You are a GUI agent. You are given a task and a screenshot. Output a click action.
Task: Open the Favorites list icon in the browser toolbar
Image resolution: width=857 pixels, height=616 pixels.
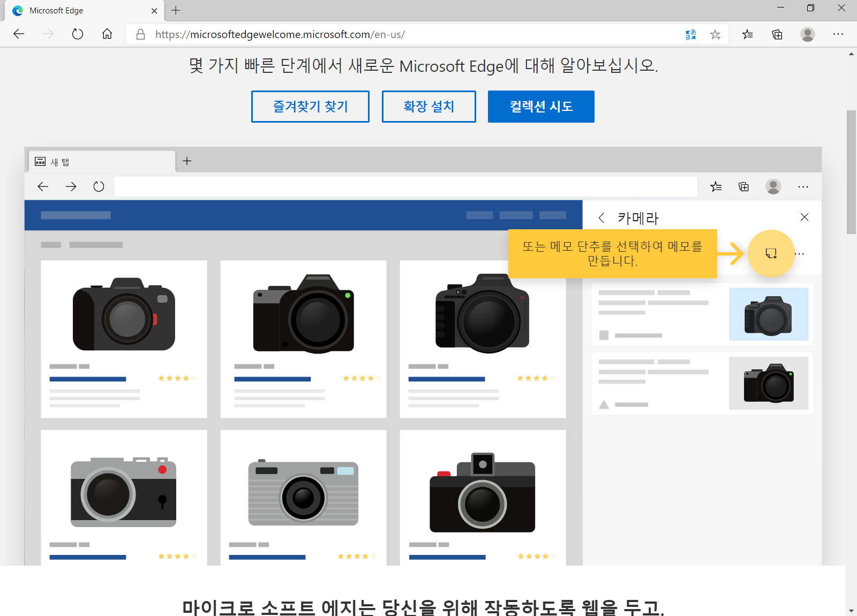click(x=747, y=34)
